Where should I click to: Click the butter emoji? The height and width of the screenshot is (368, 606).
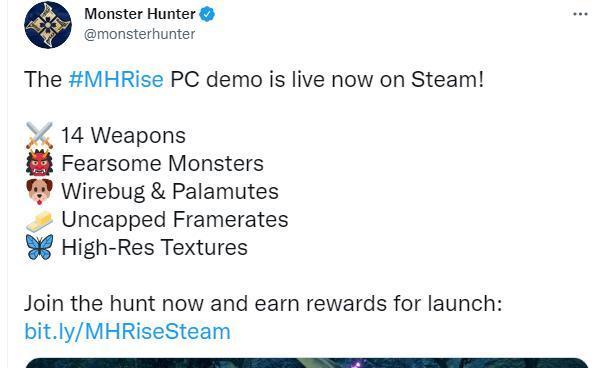[x=39, y=220]
